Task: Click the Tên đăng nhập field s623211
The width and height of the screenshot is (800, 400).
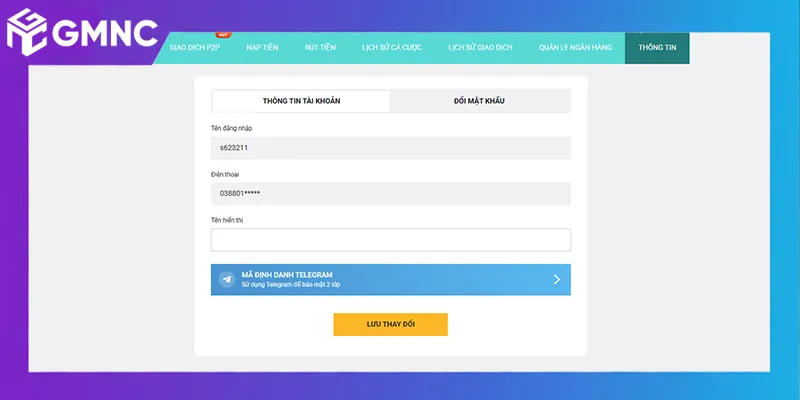Action: (390, 148)
